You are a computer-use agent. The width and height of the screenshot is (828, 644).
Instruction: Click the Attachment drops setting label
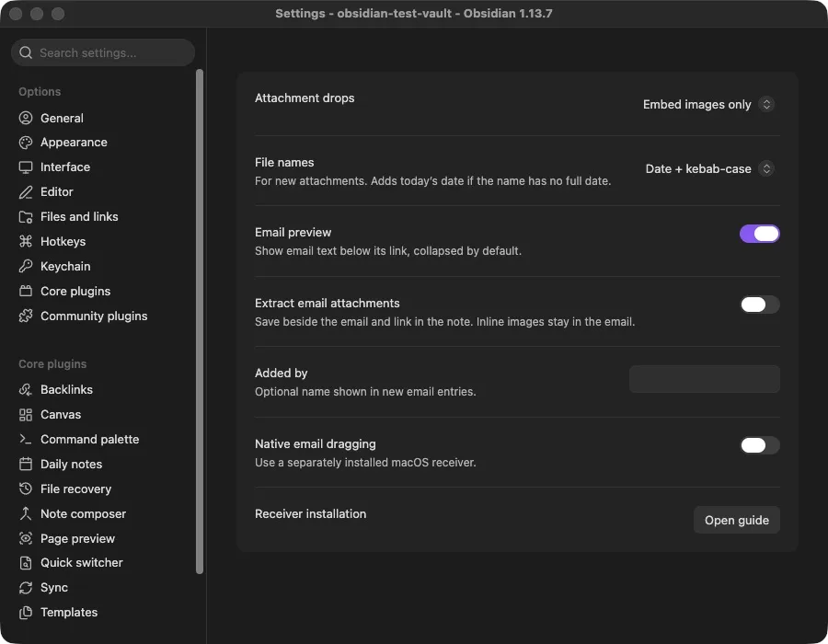click(x=305, y=98)
